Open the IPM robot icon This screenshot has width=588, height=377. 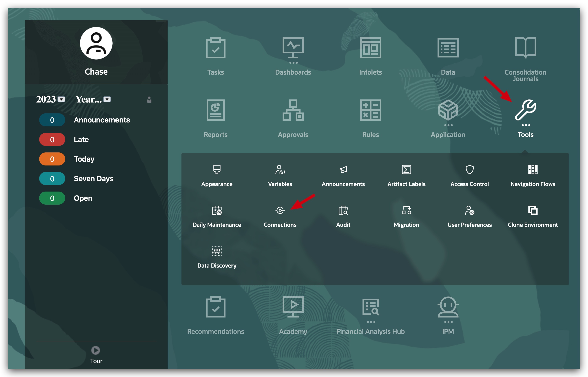pos(448,307)
